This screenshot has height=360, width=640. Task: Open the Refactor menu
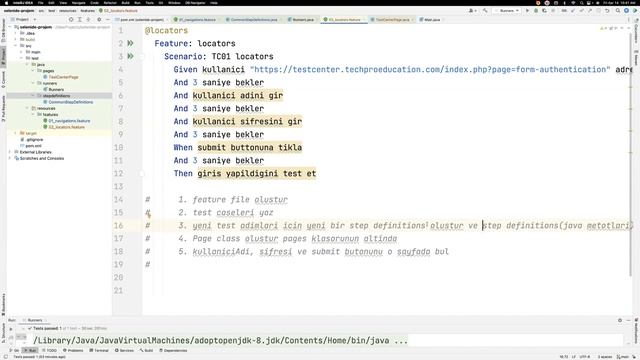[110, 3]
